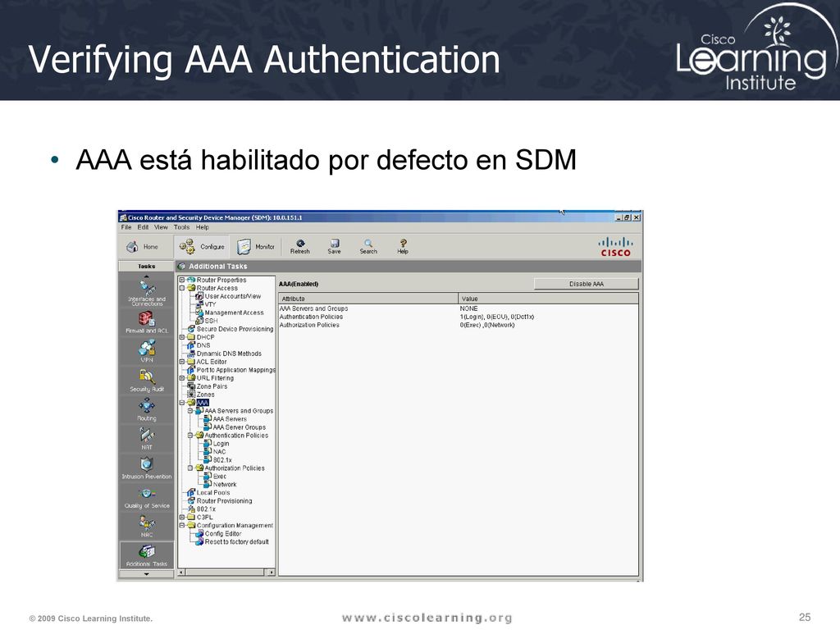
Task: Open the View menu
Action: [162, 227]
